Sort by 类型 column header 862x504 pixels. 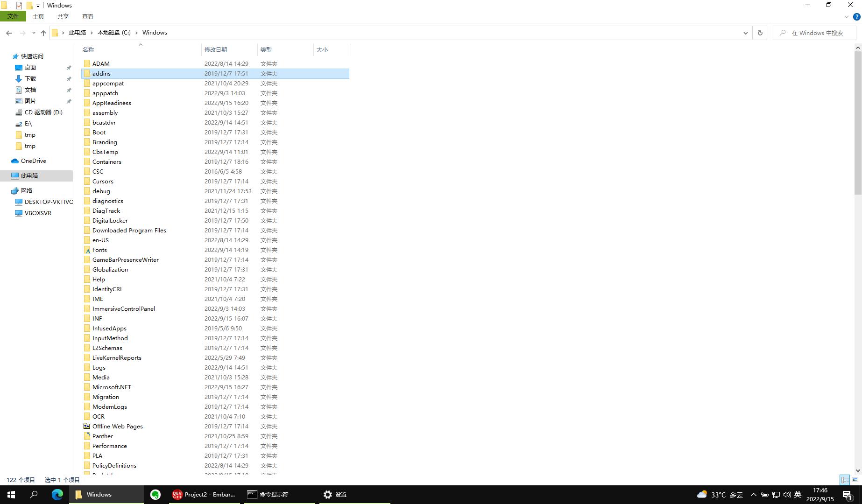click(x=285, y=49)
